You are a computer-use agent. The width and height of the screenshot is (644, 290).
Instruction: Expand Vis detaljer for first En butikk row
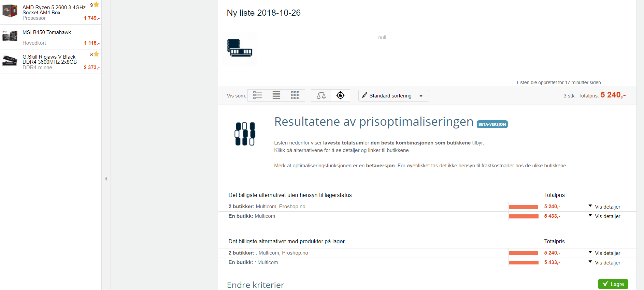click(x=604, y=216)
